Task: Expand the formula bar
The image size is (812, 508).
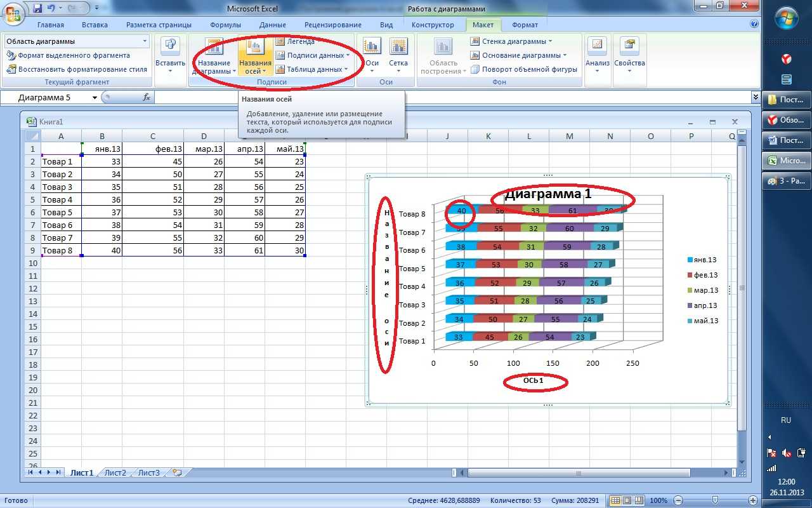Action: coord(755,97)
